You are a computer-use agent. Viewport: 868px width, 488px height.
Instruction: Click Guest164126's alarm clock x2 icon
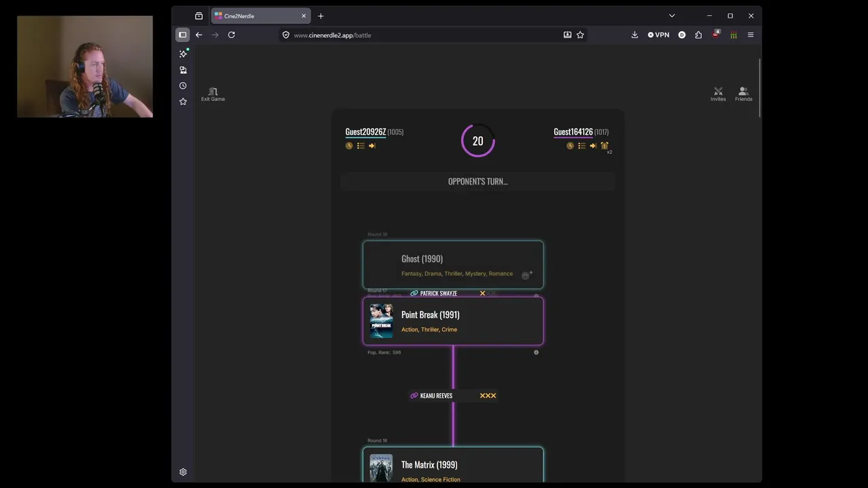click(604, 146)
